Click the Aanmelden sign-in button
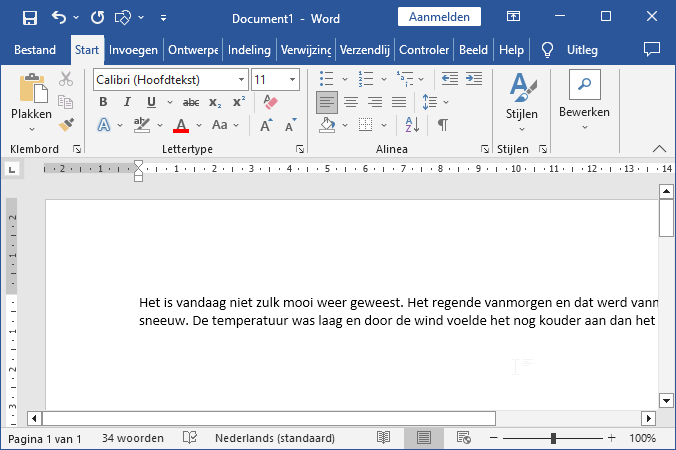 pyautogui.click(x=438, y=17)
